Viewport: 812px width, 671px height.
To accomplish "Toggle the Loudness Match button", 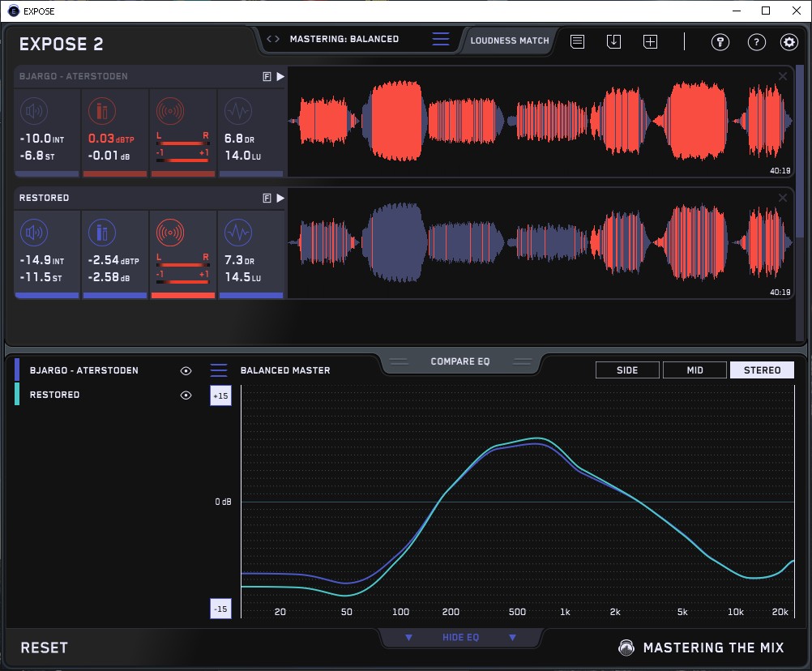I will pyautogui.click(x=510, y=41).
